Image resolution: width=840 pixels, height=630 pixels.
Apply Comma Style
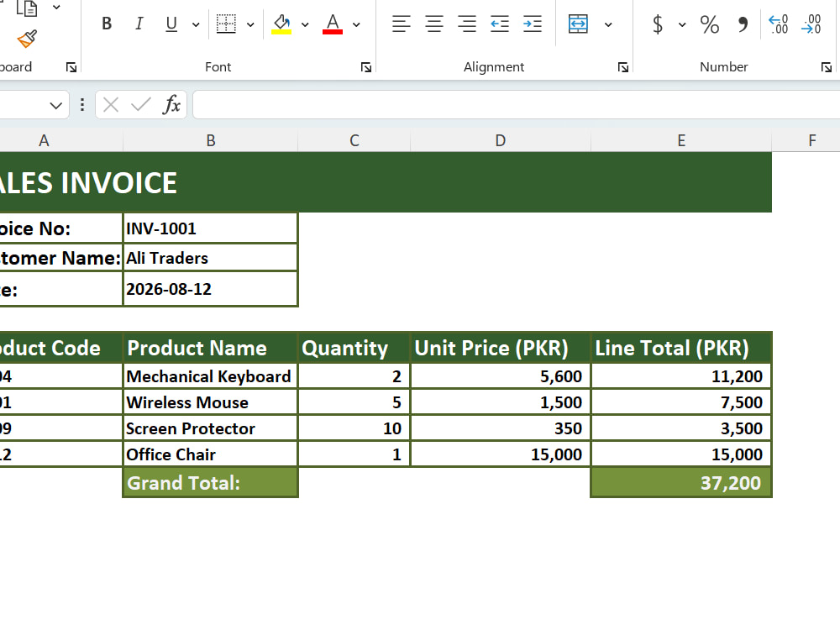743,24
